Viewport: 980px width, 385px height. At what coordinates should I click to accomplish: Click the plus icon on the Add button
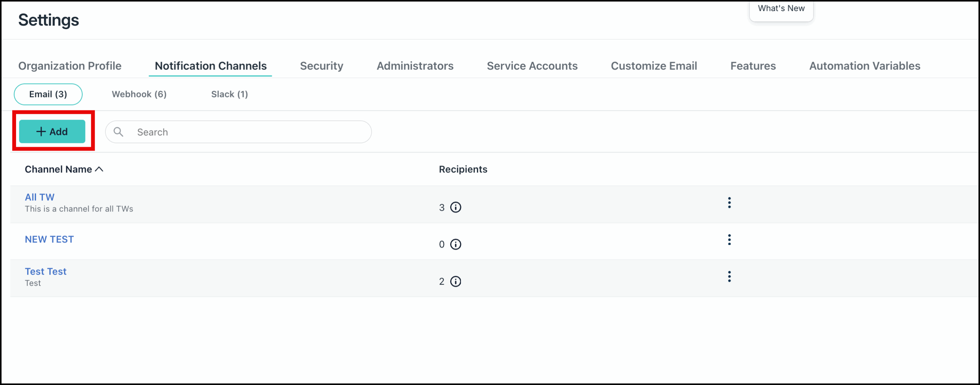pyautogui.click(x=41, y=131)
